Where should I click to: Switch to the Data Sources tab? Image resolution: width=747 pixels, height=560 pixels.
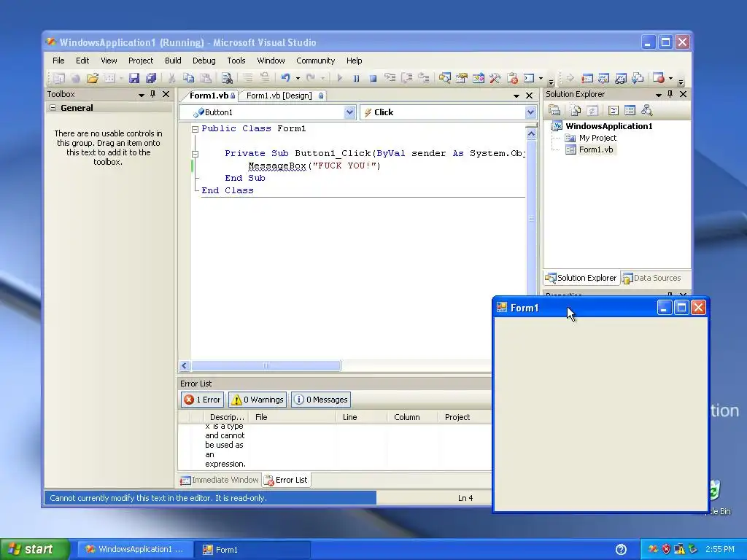pyautogui.click(x=651, y=278)
